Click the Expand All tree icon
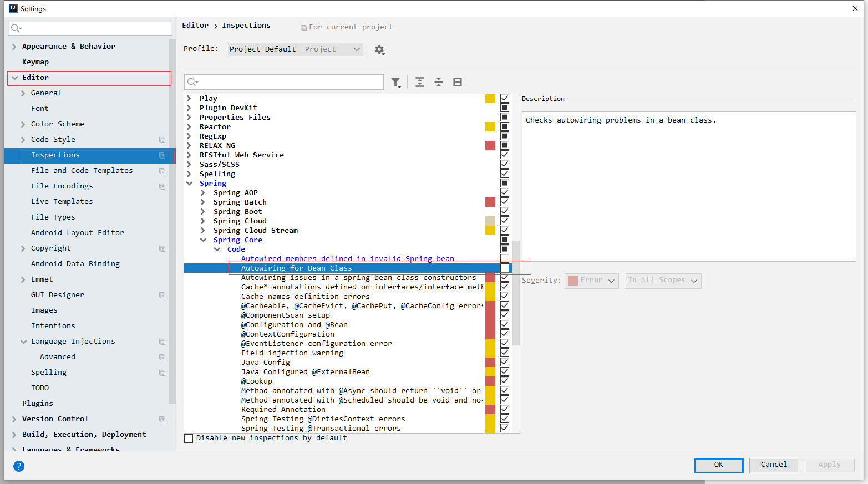Viewport: 868px width, 484px height. pyautogui.click(x=420, y=83)
